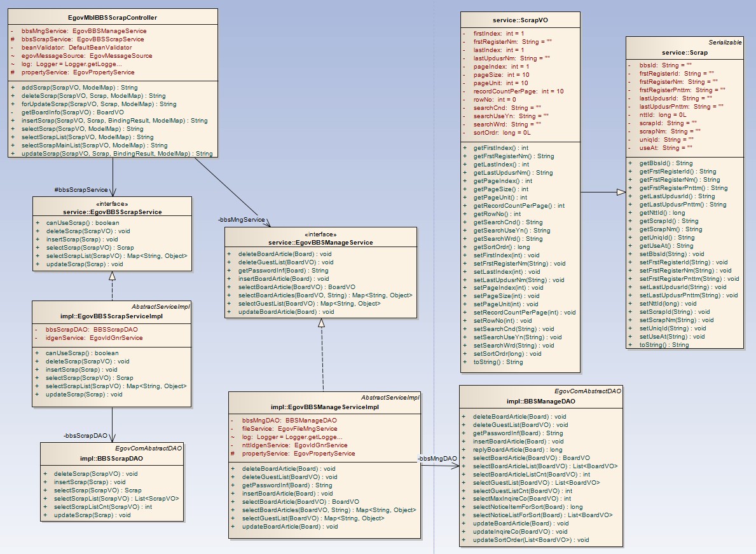Viewport: 756px width, 554px height.
Task: Click the -bbsMngService association label
Action: pyautogui.click(x=241, y=220)
